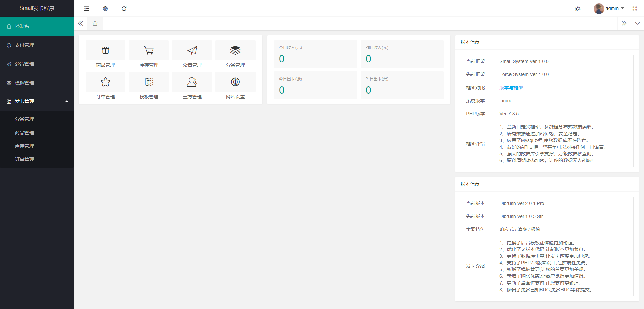Viewport: 644px width, 309px height.
Task: Open 分类管理 stacked layers icon
Action: 235,50
